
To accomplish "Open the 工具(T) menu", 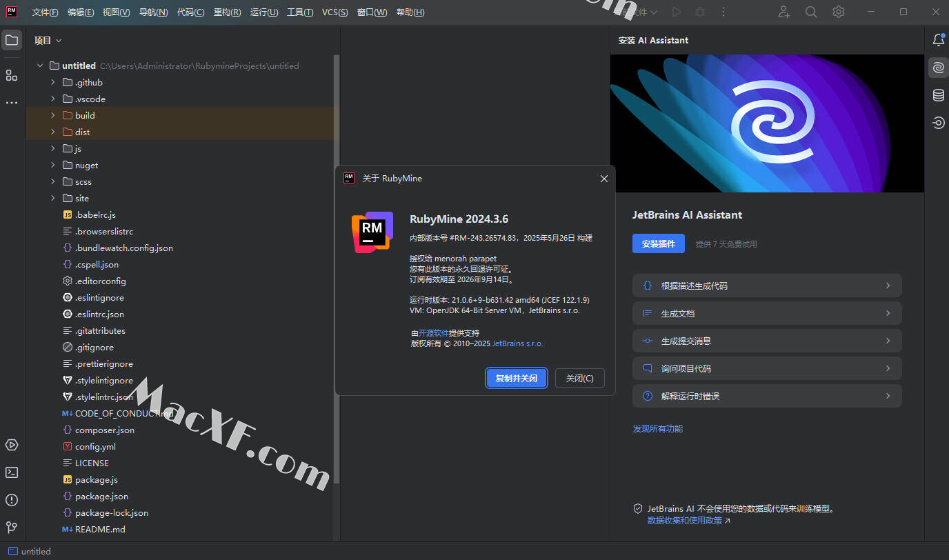I will (300, 12).
